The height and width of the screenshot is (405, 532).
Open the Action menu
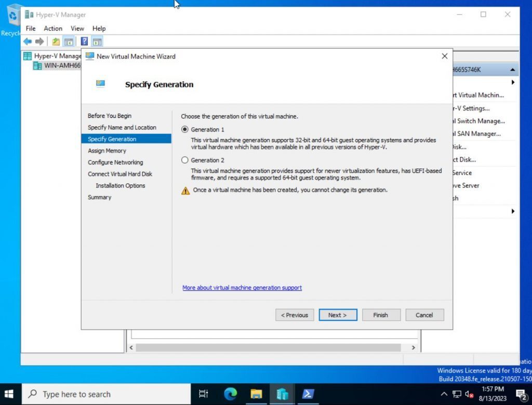(x=52, y=29)
